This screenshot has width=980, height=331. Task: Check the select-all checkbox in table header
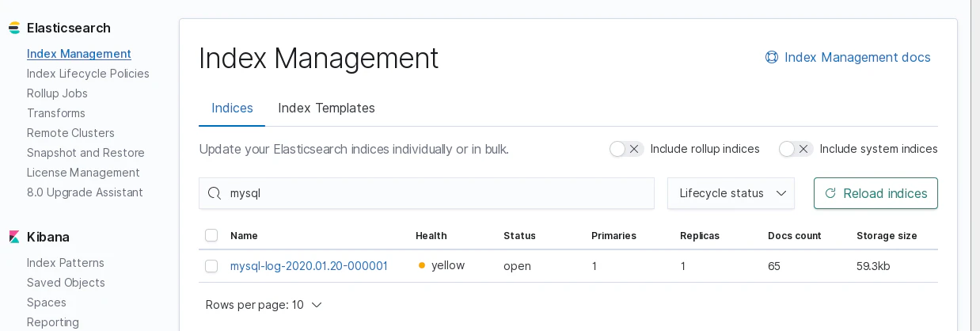coord(211,235)
